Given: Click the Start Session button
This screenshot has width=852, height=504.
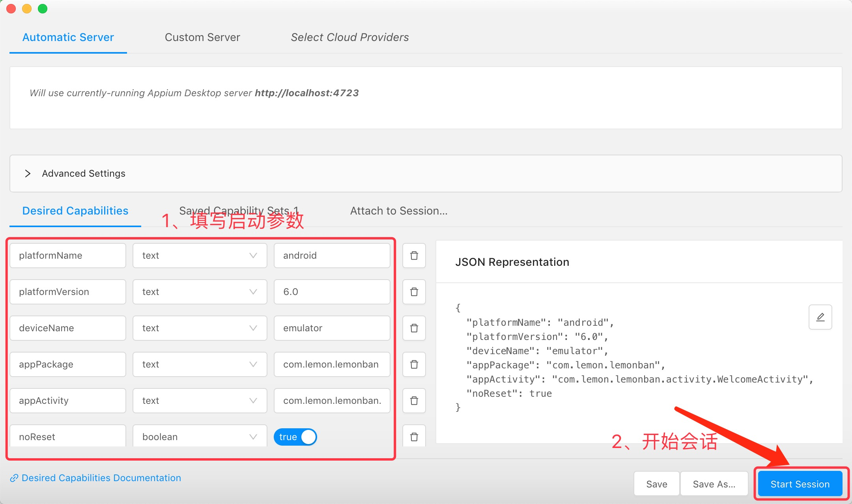Looking at the screenshot, I should 800,484.
